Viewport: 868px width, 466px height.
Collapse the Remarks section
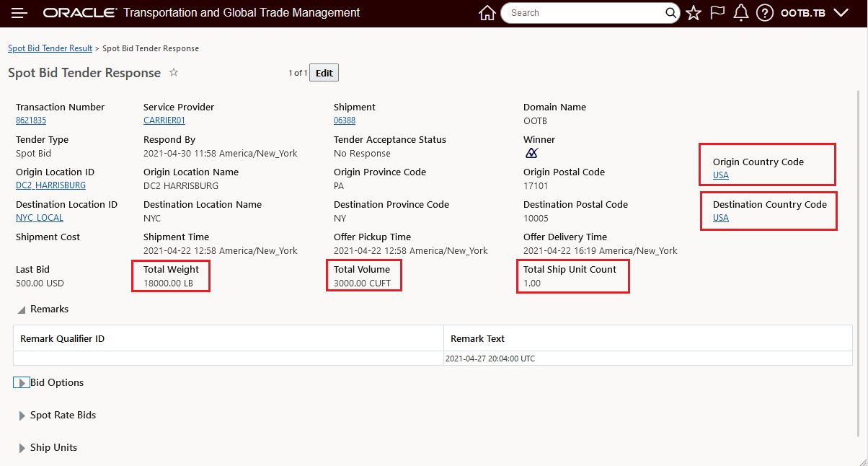[x=21, y=309]
